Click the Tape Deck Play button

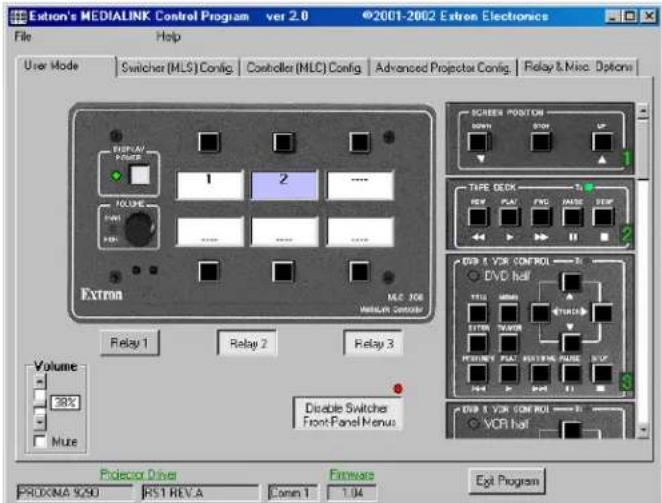click(509, 217)
